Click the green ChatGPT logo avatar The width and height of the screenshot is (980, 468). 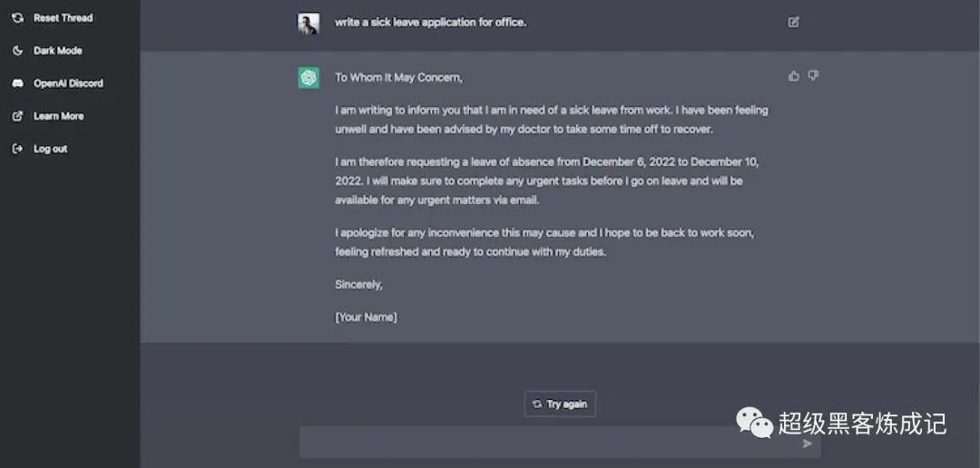coord(309,78)
